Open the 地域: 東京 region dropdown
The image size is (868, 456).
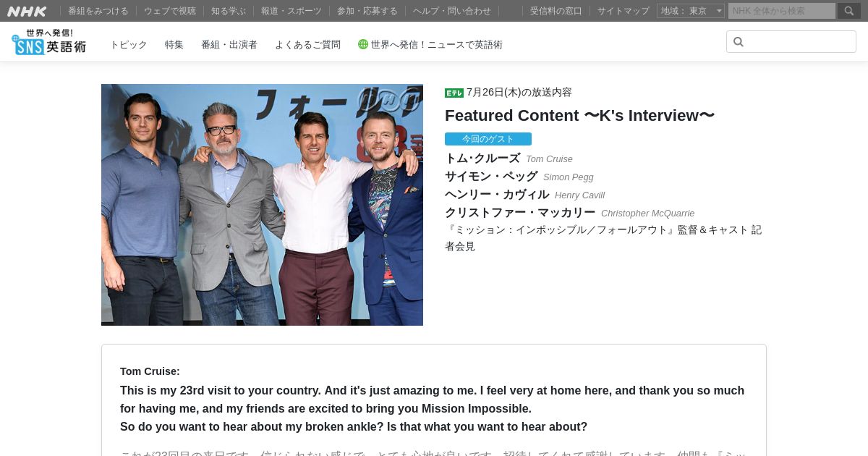[x=690, y=11]
